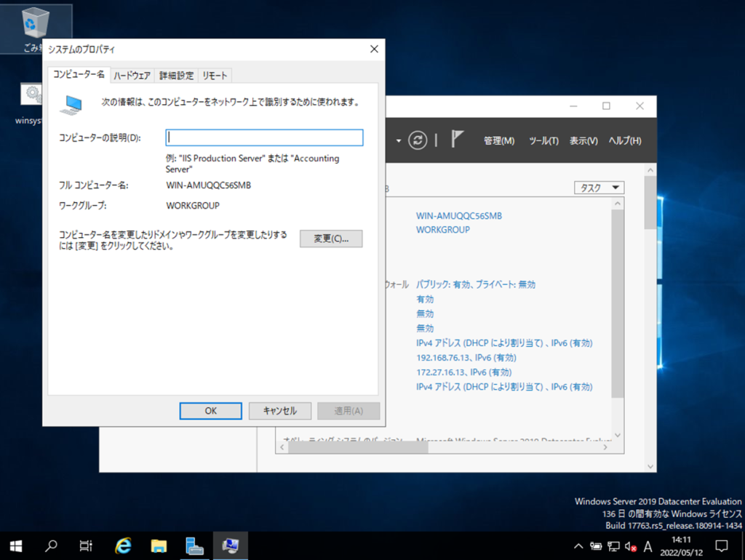Click the muted volume tray icon
This screenshot has height=560, width=745.
click(x=631, y=546)
